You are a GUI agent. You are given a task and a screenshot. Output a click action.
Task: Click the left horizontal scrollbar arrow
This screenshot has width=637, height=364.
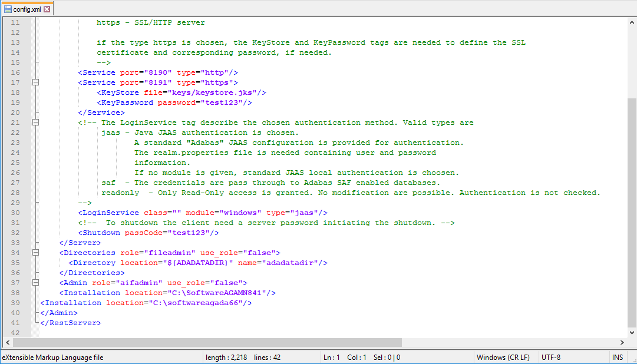[7, 342]
